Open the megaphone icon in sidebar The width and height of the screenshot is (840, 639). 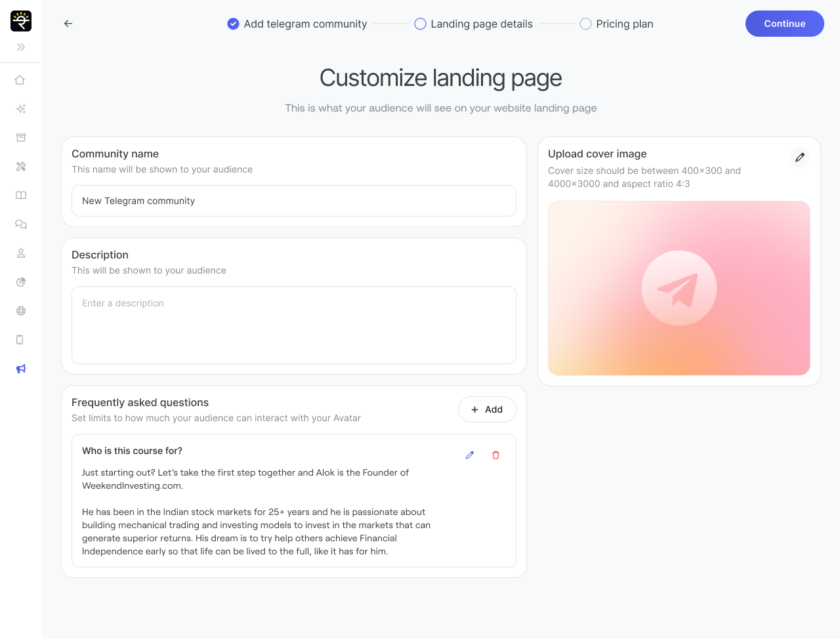pyautogui.click(x=20, y=369)
